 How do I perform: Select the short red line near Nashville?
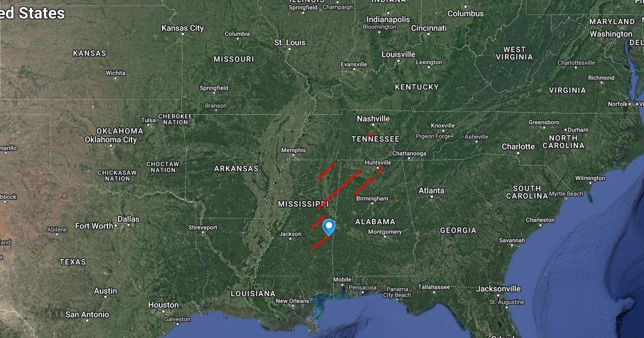370,134
